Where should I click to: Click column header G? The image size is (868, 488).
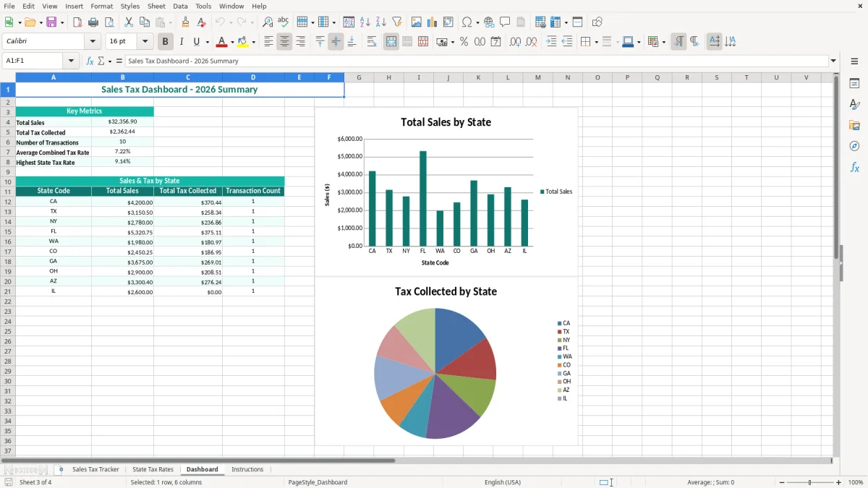coord(359,77)
